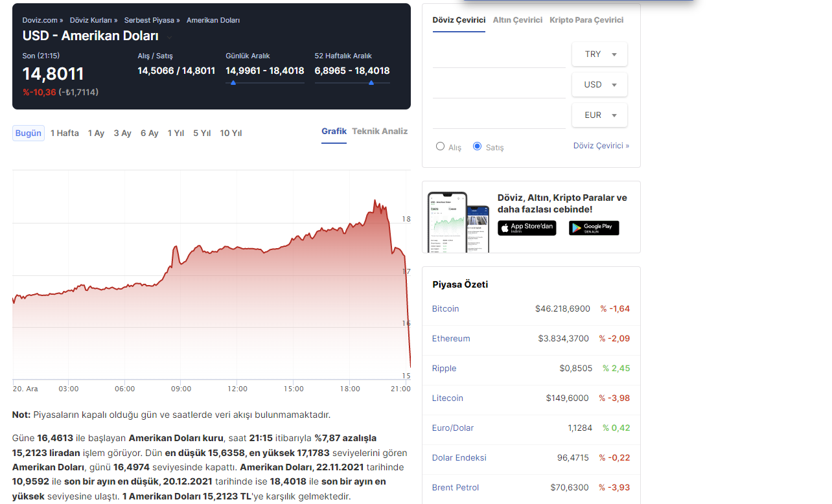Select the 1 Hafta chart range
832x504 pixels.
pos(65,133)
